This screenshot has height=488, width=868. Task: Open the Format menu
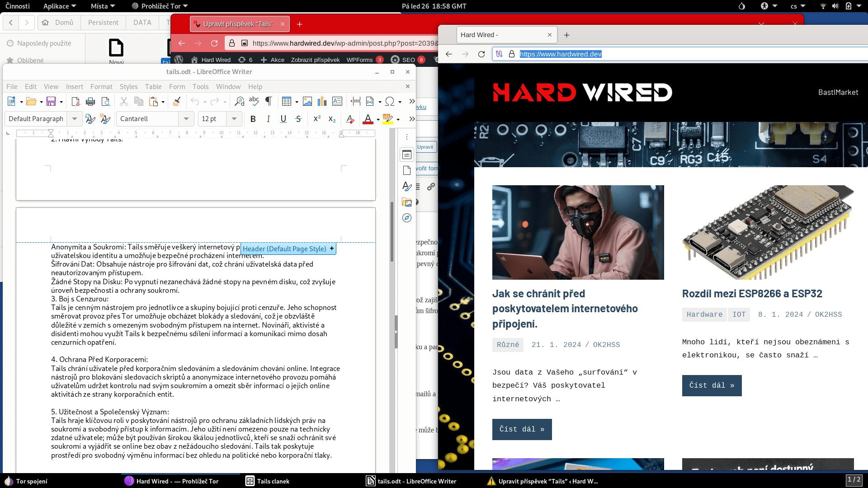click(101, 87)
